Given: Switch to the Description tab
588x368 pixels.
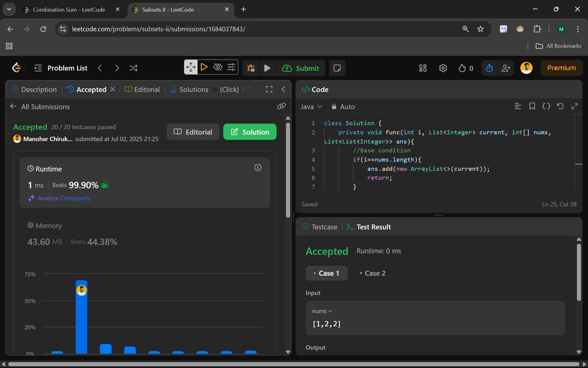Looking at the screenshot, I should (34, 89).
